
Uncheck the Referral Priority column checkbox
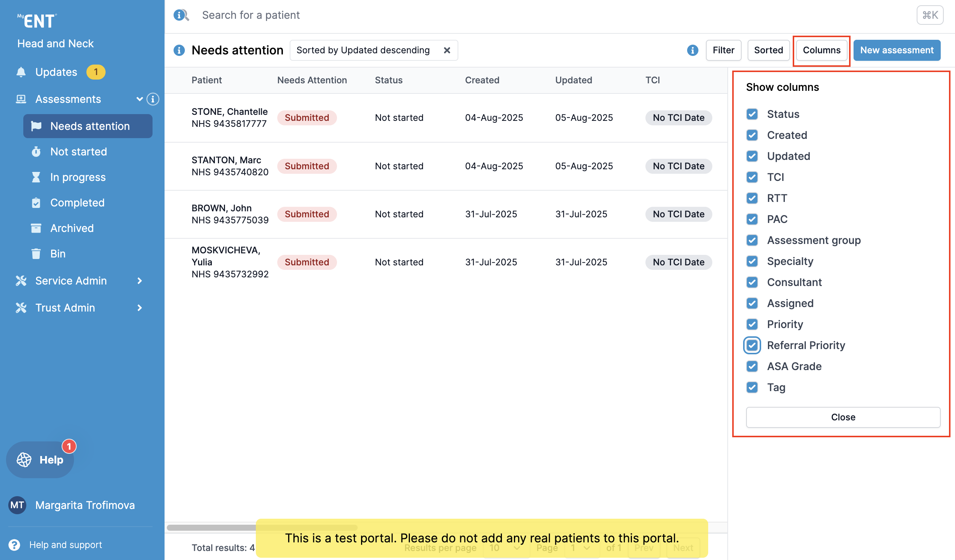pyautogui.click(x=752, y=345)
